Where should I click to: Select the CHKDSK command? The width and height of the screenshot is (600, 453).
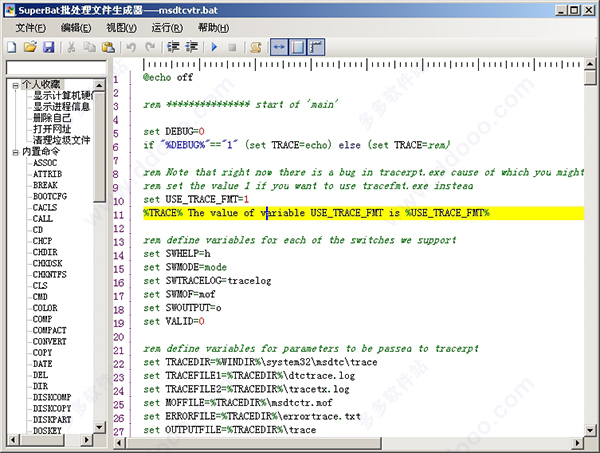(47, 263)
